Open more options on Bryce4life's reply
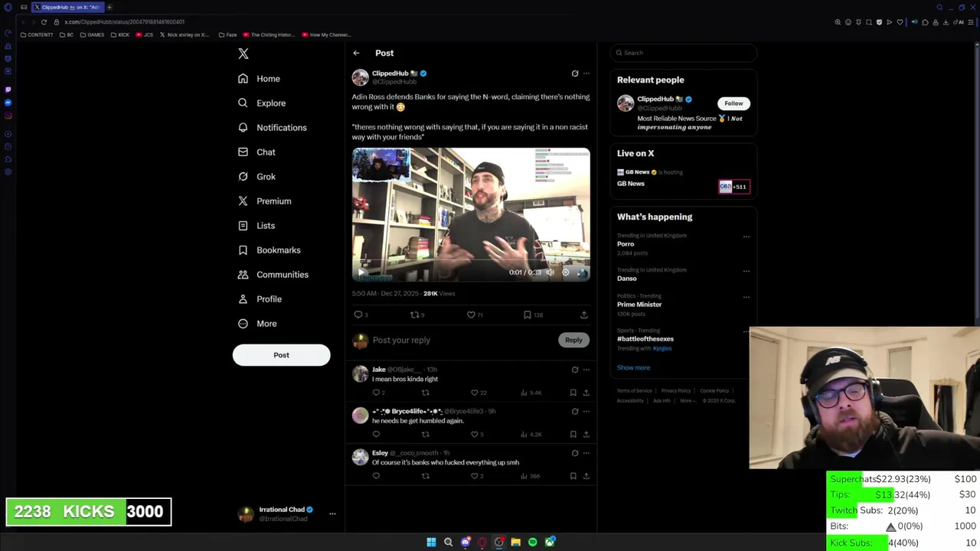The height and width of the screenshot is (551, 980). click(586, 411)
